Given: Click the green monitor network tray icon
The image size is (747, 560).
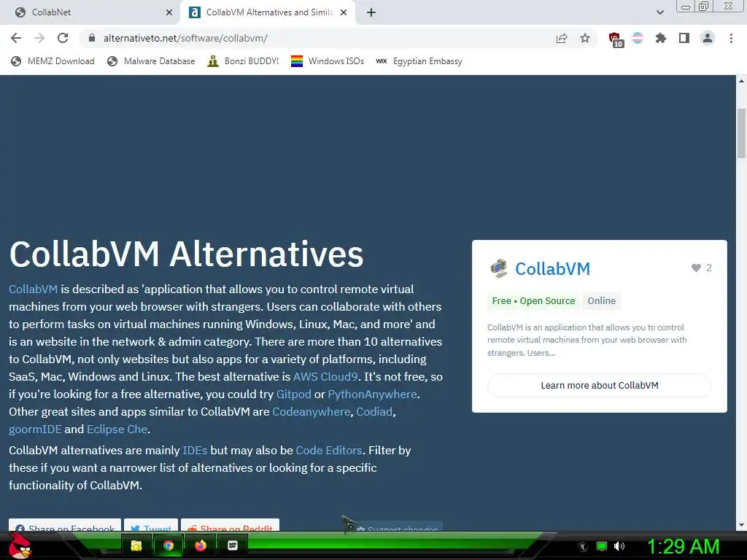Looking at the screenshot, I should 602,546.
